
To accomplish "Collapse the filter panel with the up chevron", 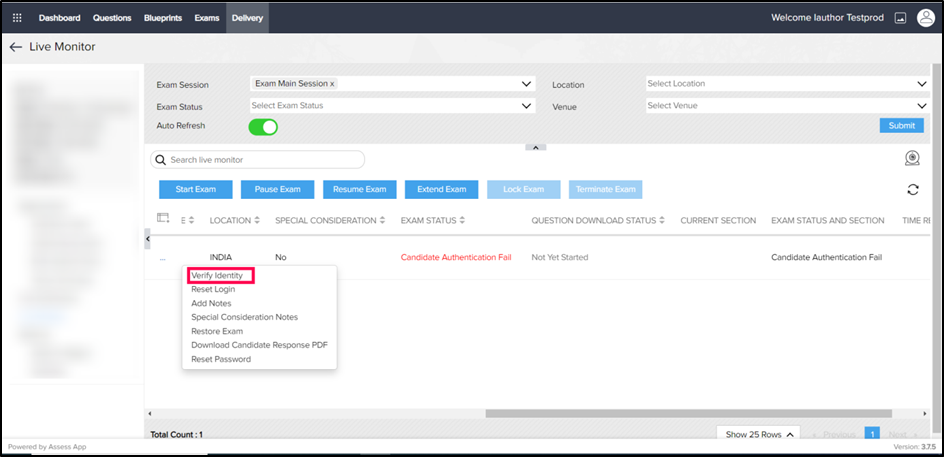I will coord(536,147).
